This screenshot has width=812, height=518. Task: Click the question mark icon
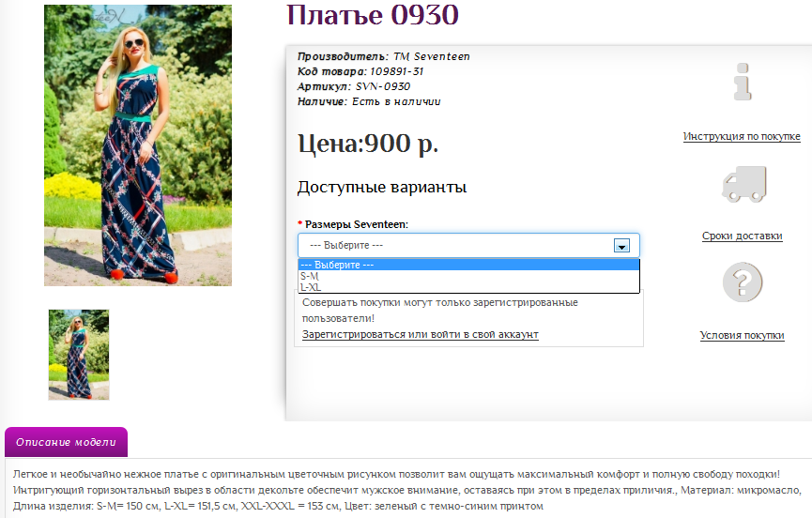(x=743, y=282)
